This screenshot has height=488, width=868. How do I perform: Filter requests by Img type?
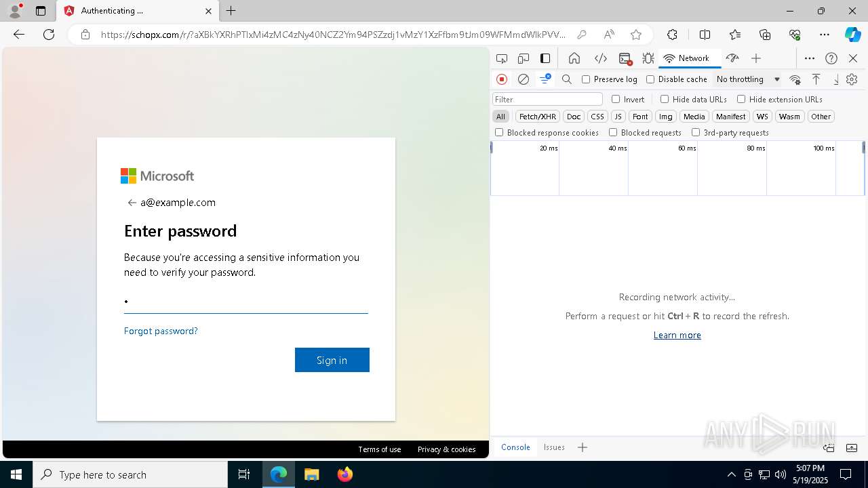(666, 117)
